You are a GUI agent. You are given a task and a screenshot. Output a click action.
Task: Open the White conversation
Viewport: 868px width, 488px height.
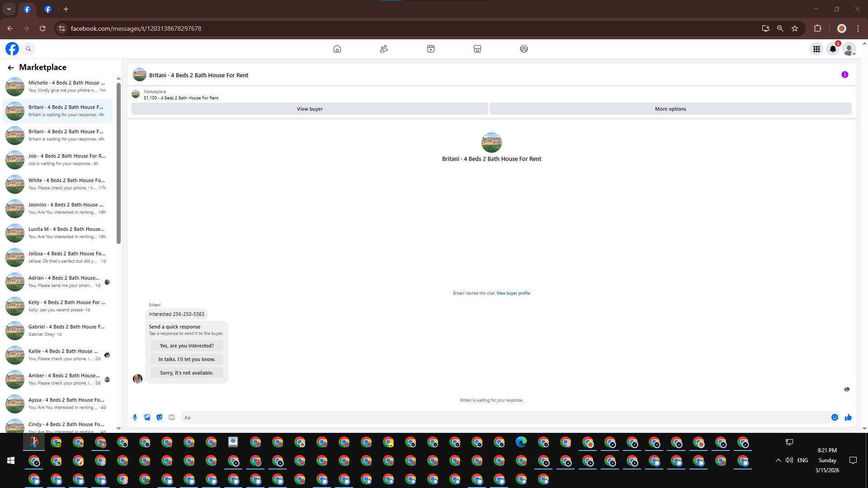(x=58, y=184)
